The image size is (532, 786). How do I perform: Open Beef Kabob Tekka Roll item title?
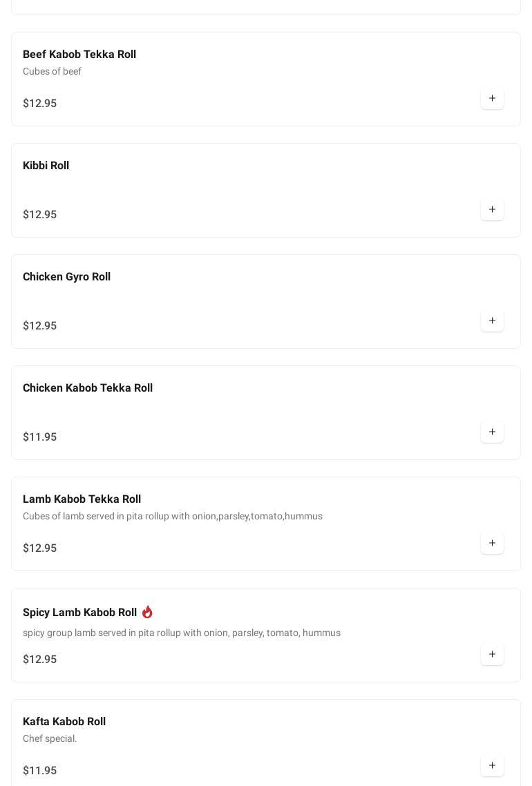tap(79, 55)
